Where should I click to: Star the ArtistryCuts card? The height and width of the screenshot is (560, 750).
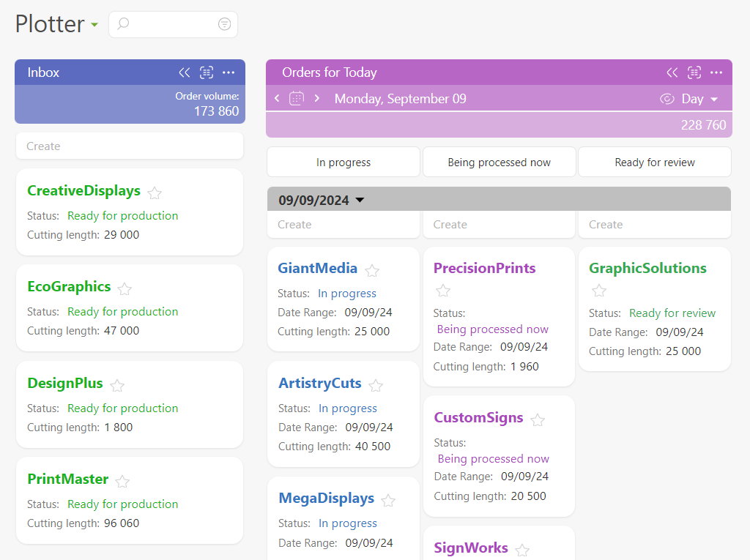point(376,386)
